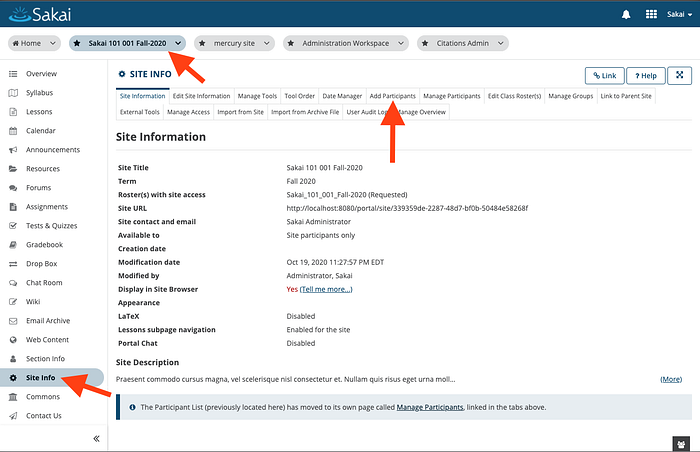Click the Drop Box arrows icon
Image resolution: width=700 pixels, height=452 pixels.
point(13,264)
